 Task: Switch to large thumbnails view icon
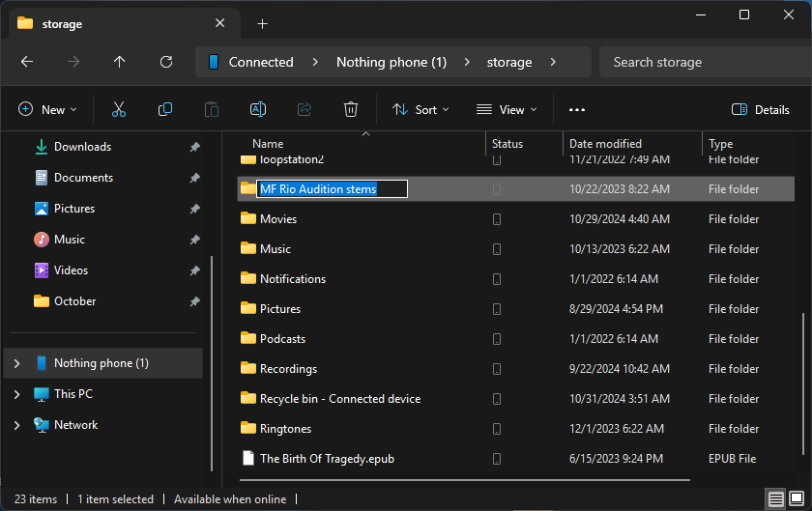[x=797, y=499]
